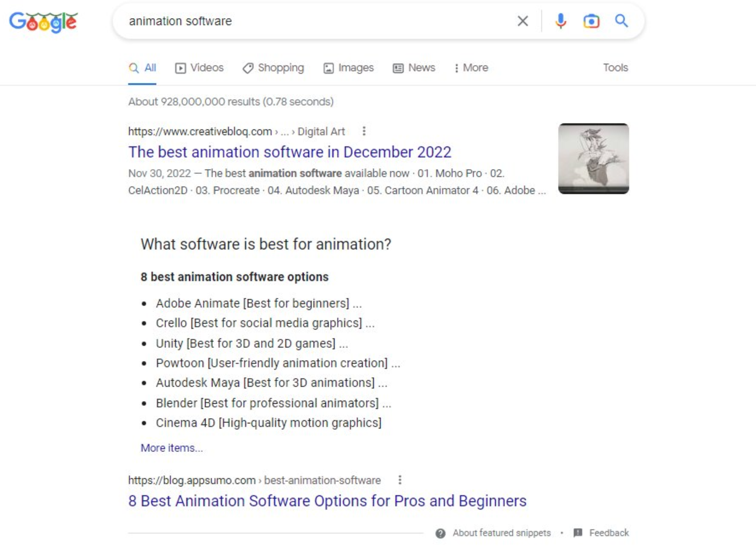Click the Videos tab filter icon
Image resolution: width=756 pixels, height=560 pixels.
point(180,67)
